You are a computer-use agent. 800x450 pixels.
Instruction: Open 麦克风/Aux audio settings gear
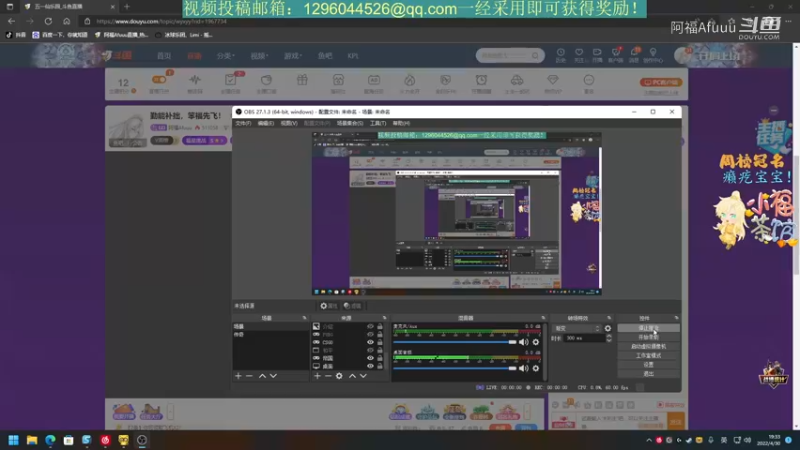point(536,342)
